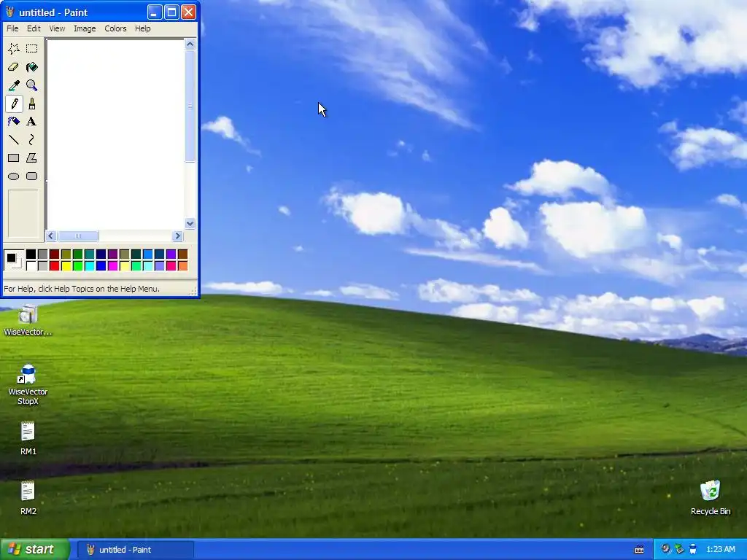The width and height of the screenshot is (747, 560).
Task: Activate the Fill With Color bucket
Action: 32,67
